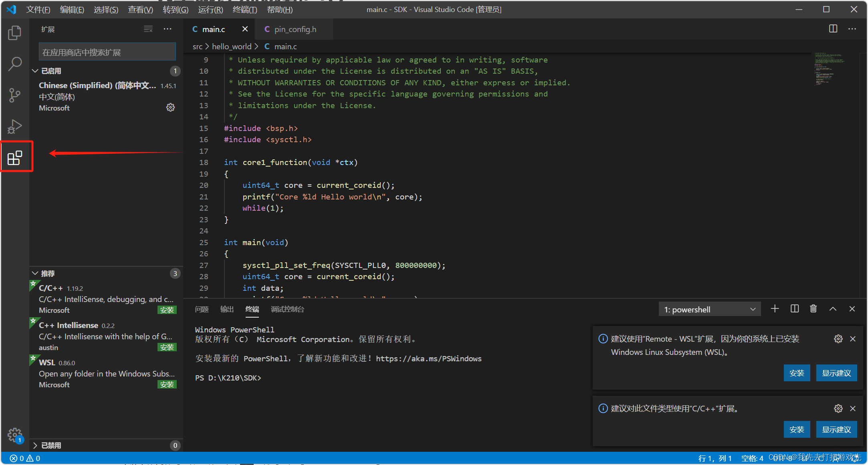Open Run and Debug view
The height and width of the screenshot is (465, 868).
tap(15, 126)
